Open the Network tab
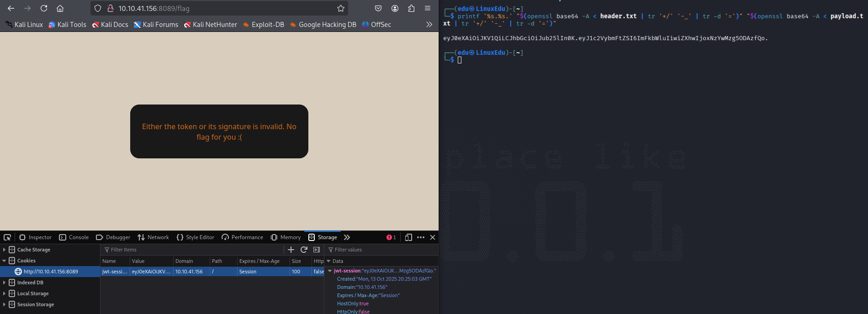Image resolution: width=868 pixels, height=314 pixels. [x=153, y=237]
